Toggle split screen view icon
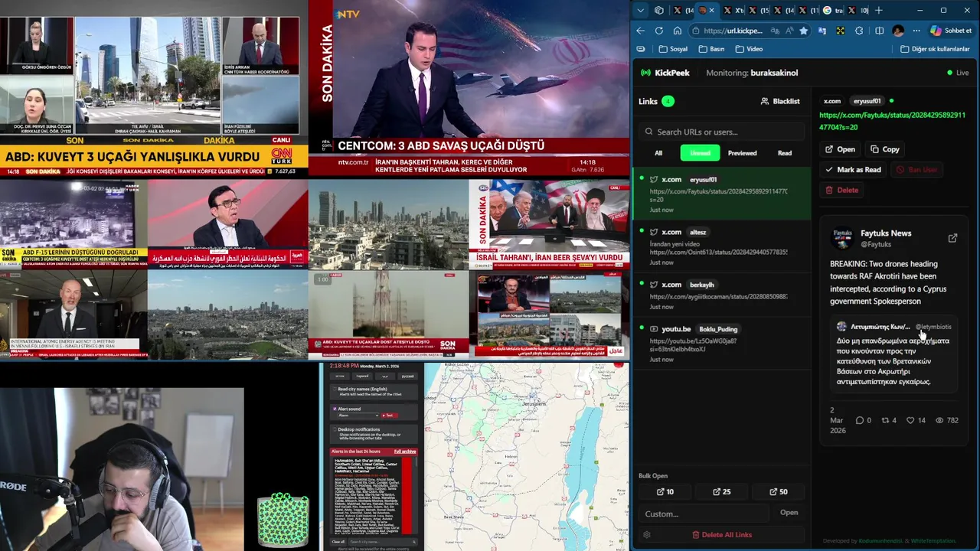This screenshot has height=551, width=980. (x=879, y=31)
